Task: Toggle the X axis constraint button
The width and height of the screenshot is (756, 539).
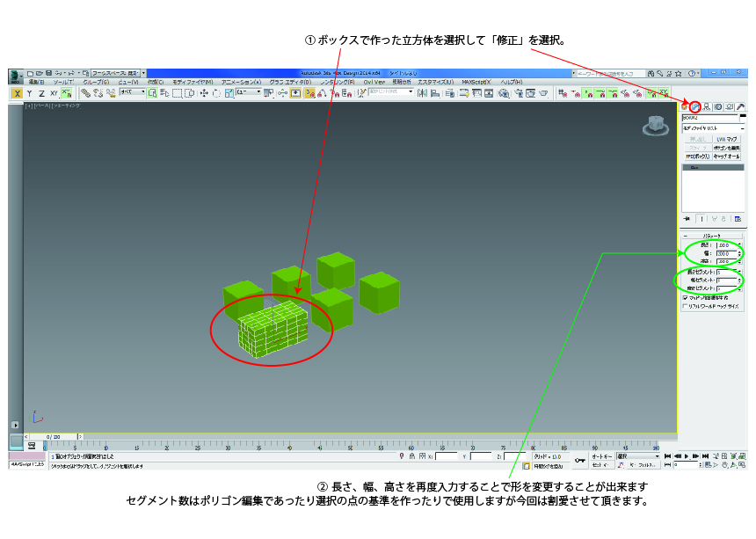Action: [17, 92]
